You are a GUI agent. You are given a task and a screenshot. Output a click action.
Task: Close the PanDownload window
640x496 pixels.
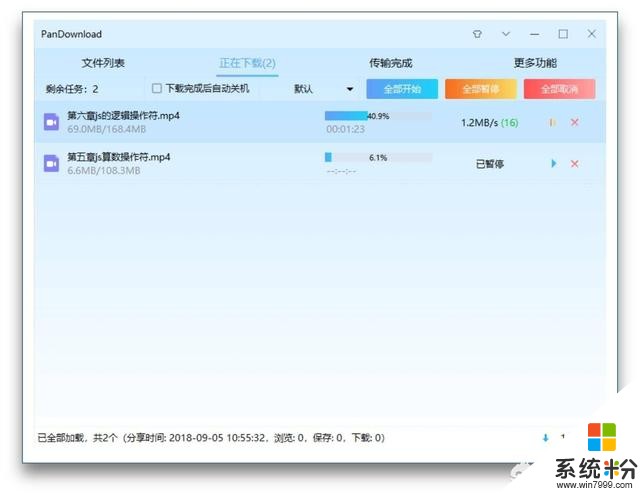coord(591,34)
